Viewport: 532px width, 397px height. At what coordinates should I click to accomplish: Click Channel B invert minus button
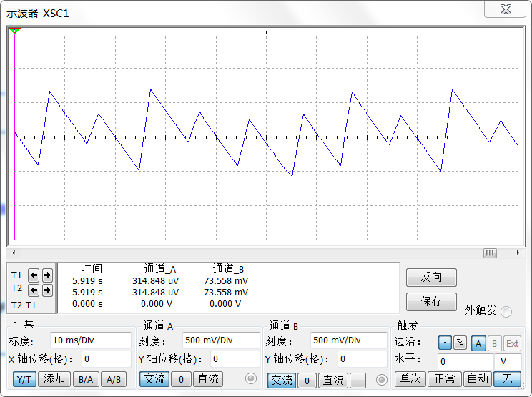(358, 381)
